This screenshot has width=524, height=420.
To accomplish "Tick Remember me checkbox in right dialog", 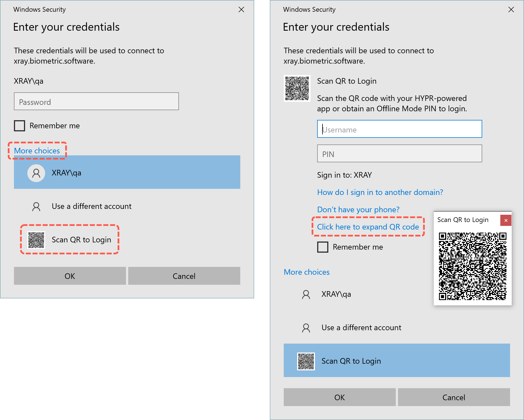I will (323, 247).
